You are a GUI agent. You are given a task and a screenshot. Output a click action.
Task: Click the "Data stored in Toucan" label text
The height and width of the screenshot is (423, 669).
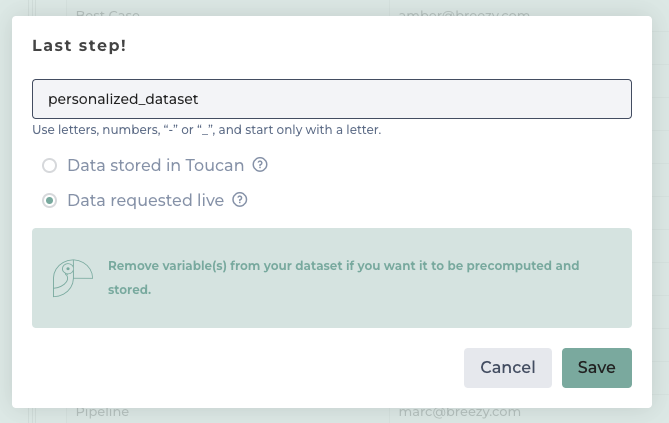[155, 165]
